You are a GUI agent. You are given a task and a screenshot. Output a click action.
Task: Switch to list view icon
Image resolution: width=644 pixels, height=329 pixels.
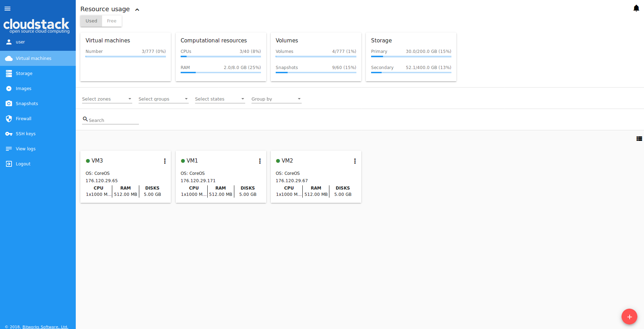coord(639,139)
